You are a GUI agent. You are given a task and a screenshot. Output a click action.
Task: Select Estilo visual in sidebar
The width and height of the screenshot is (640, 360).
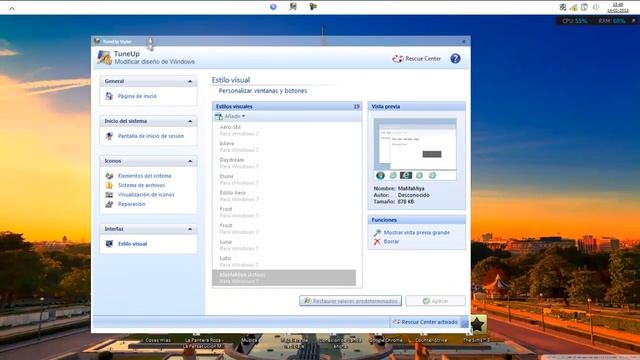click(x=132, y=244)
